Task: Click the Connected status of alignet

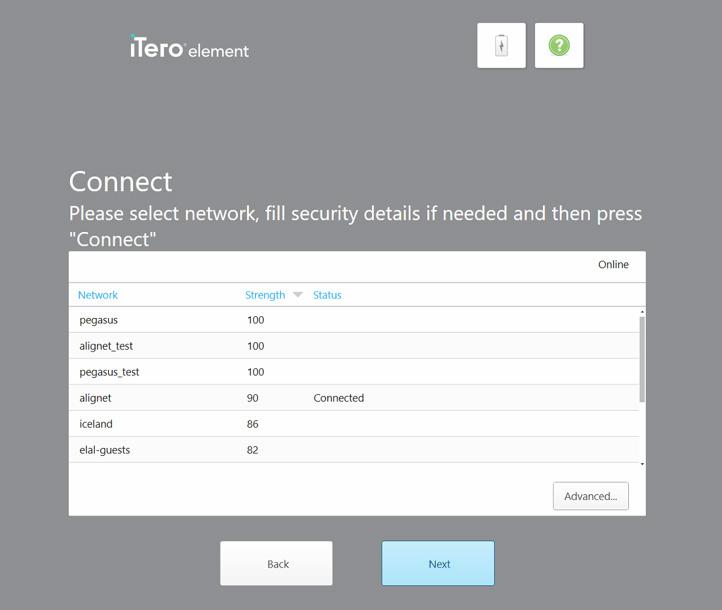Action: pos(338,398)
